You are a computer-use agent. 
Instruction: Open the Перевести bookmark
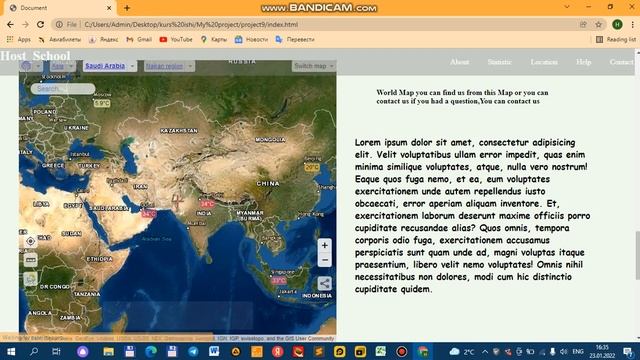[295, 39]
